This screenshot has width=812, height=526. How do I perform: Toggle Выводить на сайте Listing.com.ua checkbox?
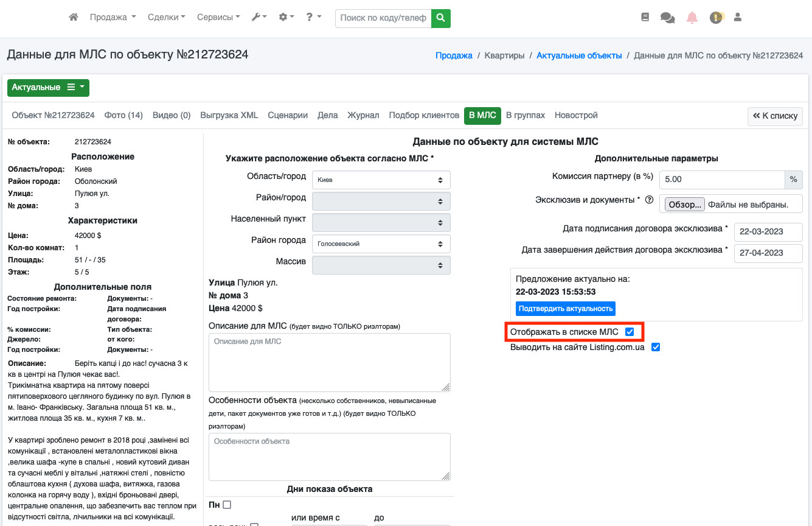(x=656, y=348)
